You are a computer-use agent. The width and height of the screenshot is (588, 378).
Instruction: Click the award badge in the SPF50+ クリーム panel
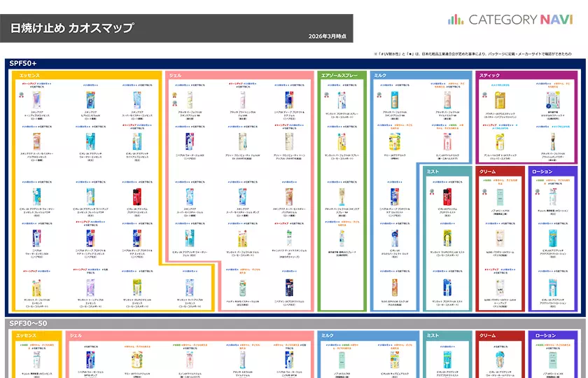[484, 192]
